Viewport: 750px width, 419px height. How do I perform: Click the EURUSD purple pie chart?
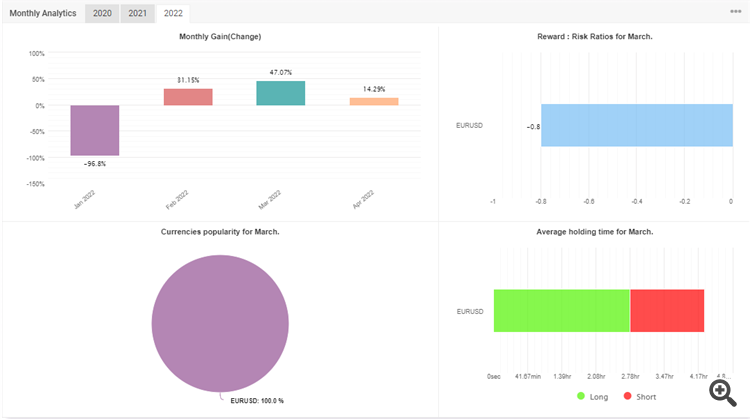tap(220, 324)
